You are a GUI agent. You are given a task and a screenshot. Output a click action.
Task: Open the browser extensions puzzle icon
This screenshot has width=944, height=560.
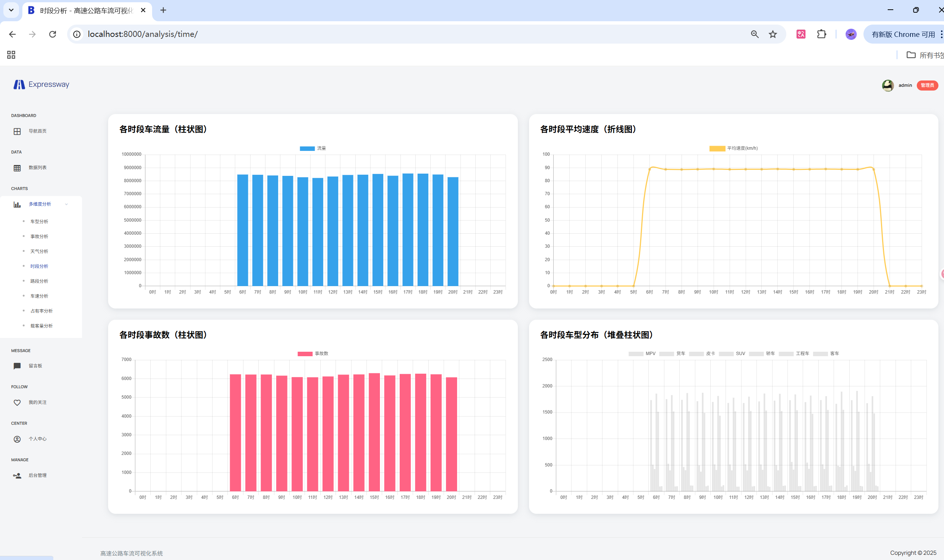[x=821, y=34]
